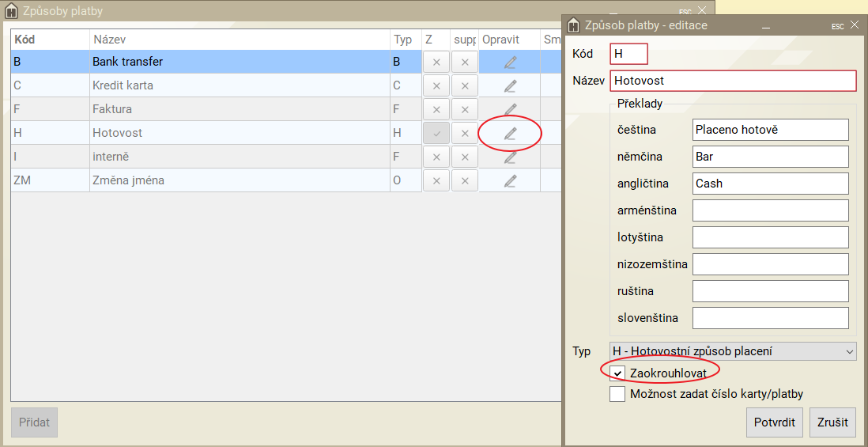Image resolution: width=868 pixels, height=447 pixels.
Task: Open editing for Kredit karta via pencil
Action: [510, 85]
